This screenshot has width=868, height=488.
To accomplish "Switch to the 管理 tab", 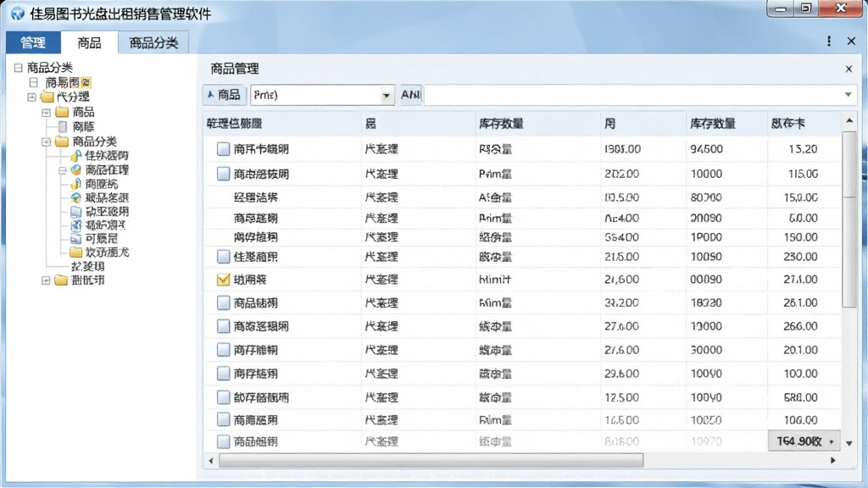I will 33,42.
